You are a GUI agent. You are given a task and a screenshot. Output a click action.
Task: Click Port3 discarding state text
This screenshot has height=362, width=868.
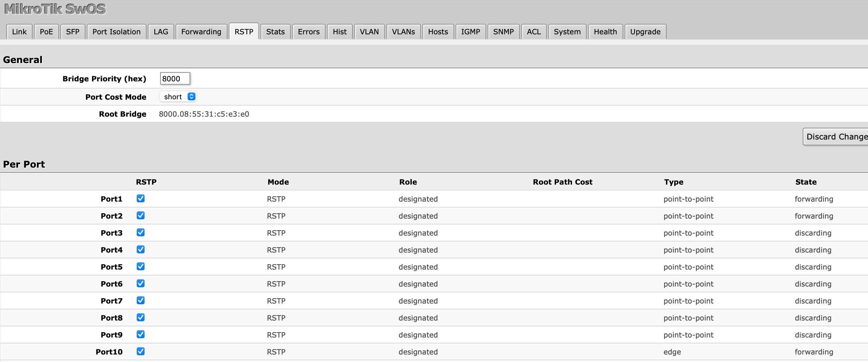pos(813,233)
